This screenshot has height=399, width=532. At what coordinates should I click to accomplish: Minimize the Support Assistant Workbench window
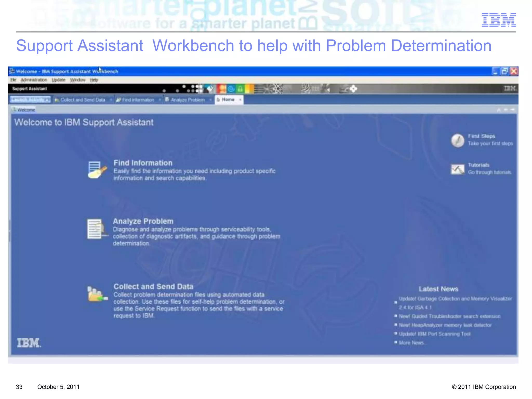(x=496, y=71)
